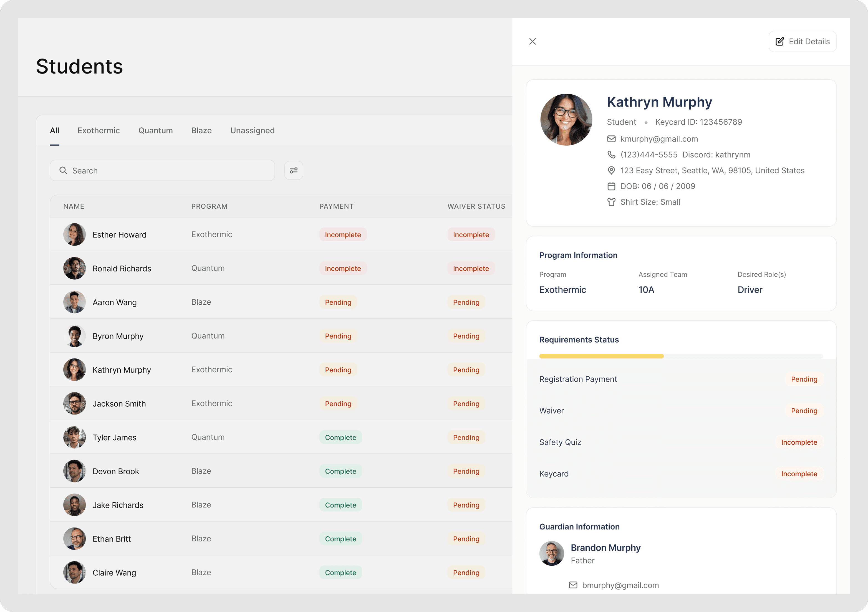868x612 pixels.
Task: Click the location pin icon by address
Action: pyautogui.click(x=611, y=171)
